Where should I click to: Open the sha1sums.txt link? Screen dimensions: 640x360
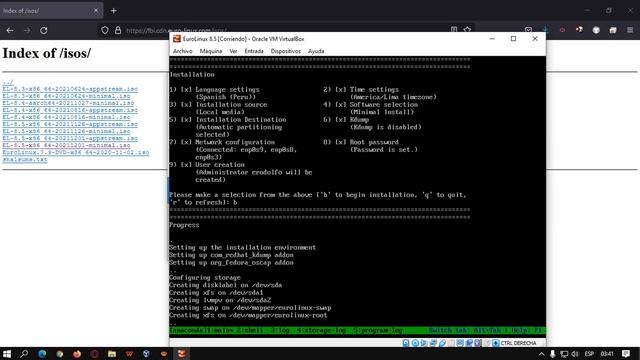[25, 159]
